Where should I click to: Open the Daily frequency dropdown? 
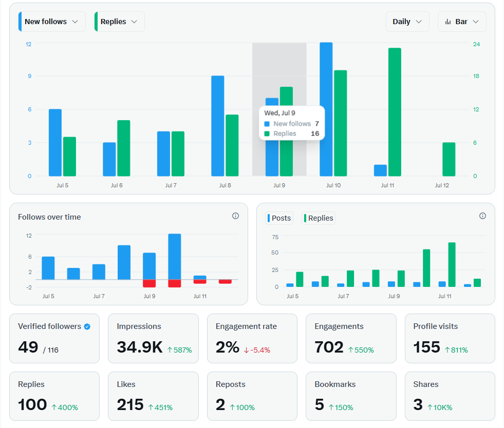407,22
